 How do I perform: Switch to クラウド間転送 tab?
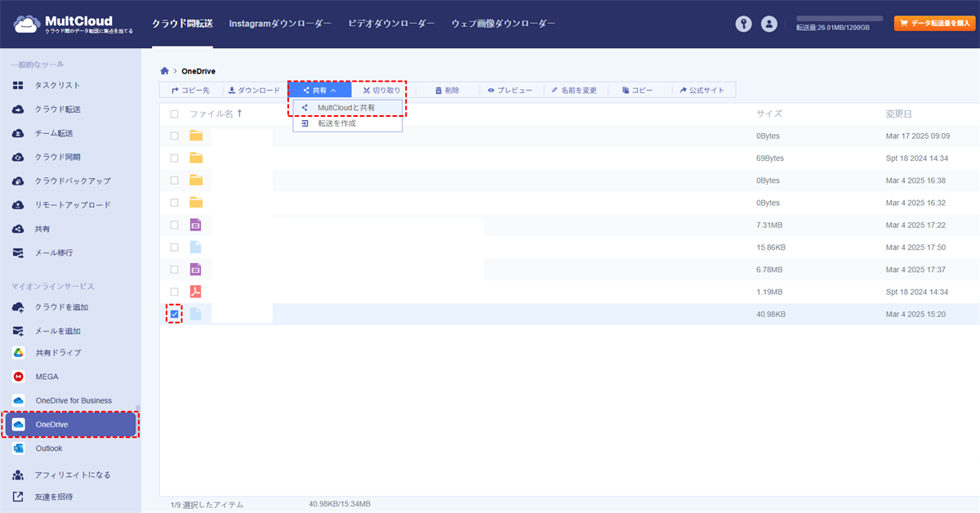pos(182,24)
